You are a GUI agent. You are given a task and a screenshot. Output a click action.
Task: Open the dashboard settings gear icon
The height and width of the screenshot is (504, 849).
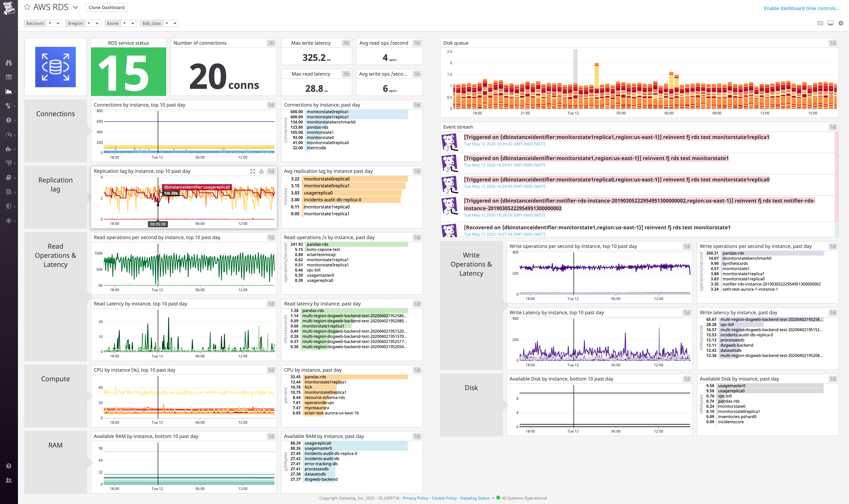[841, 23]
